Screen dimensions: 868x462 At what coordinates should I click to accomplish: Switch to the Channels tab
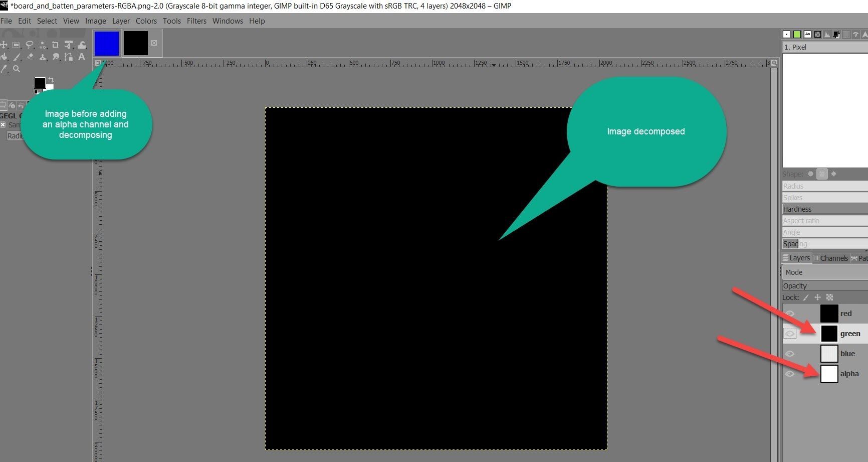click(830, 258)
